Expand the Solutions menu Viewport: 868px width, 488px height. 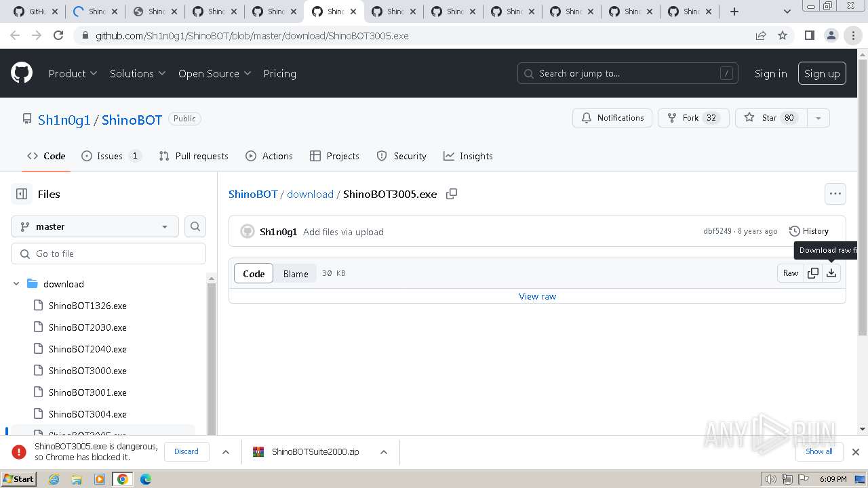click(138, 73)
